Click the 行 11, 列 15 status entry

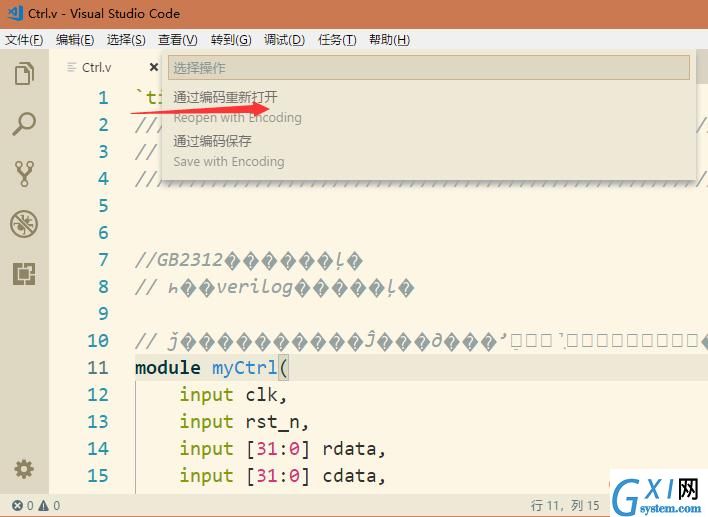[x=565, y=505]
